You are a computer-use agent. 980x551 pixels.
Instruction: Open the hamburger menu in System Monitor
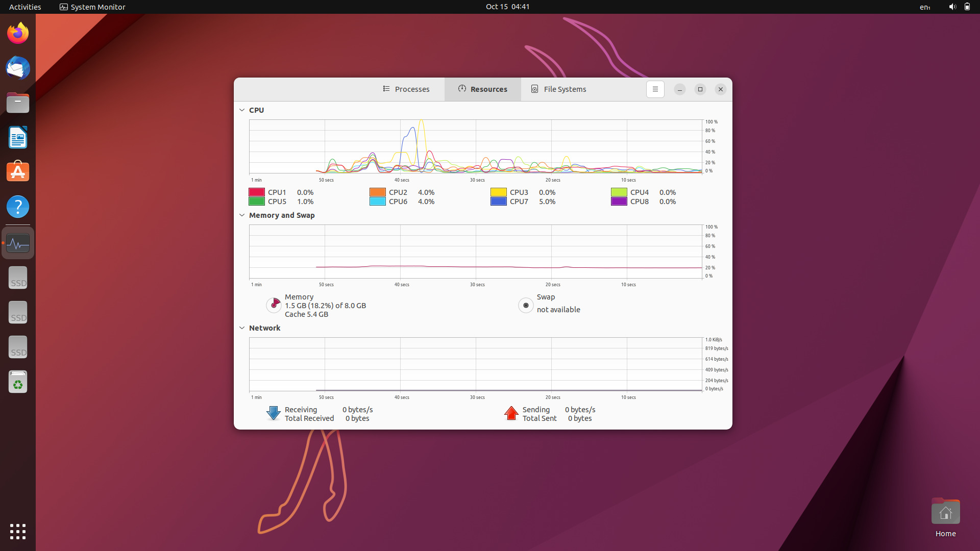(655, 89)
